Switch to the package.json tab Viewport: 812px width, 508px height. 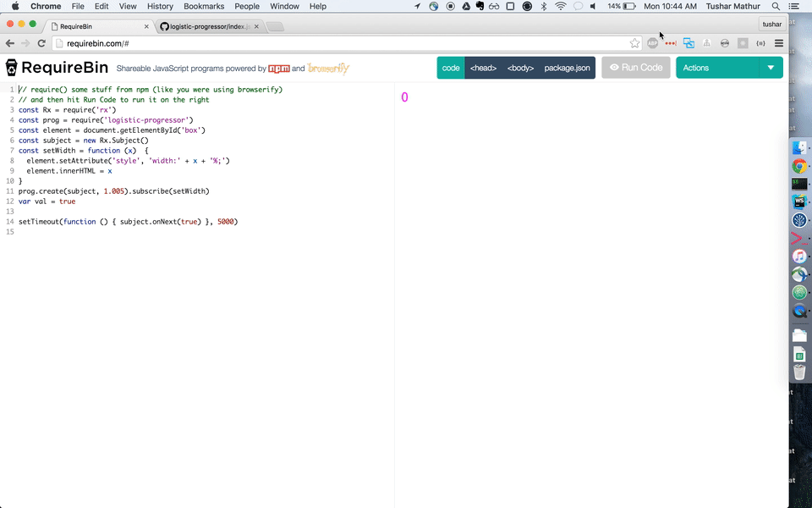(x=567, y=68)
